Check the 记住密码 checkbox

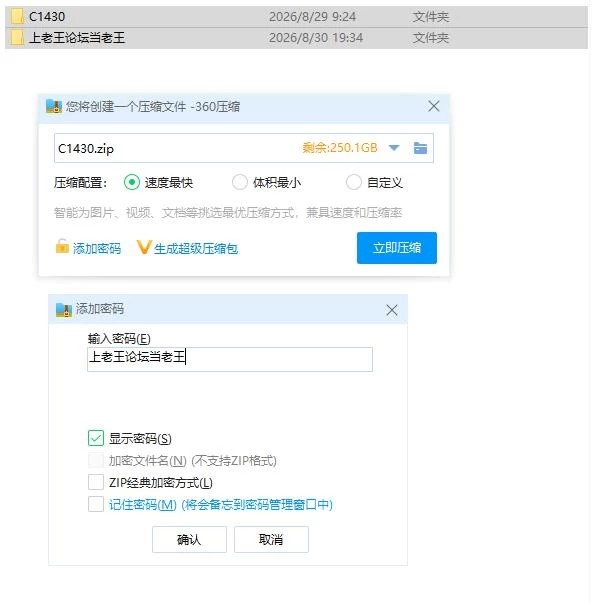[96, 504]
